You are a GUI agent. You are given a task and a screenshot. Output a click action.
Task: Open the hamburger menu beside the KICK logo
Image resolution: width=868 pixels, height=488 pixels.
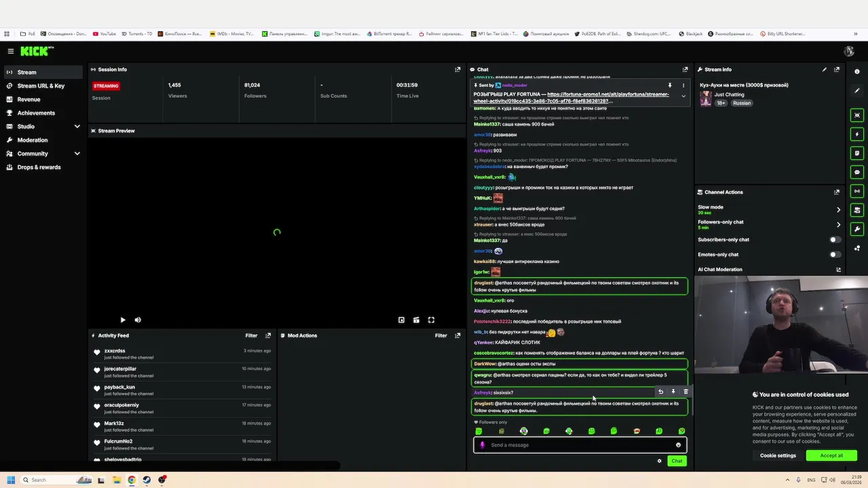(10, 51)
